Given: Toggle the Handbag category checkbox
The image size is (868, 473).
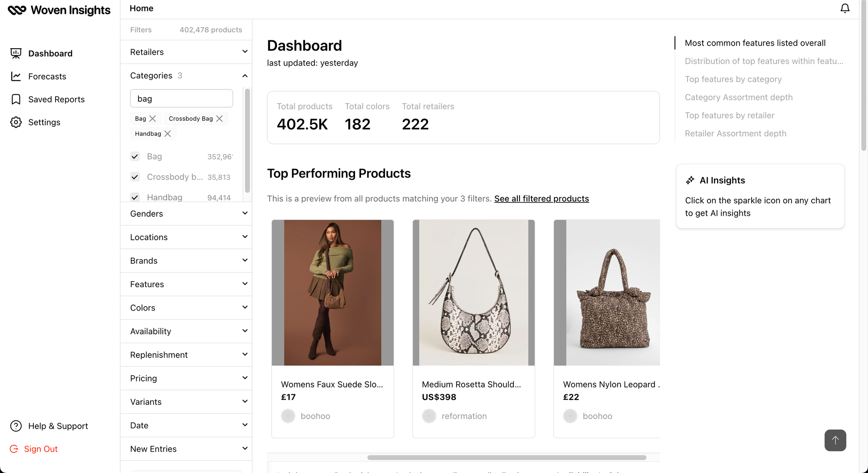Looking at the screenshot, I should pos(135,196).
